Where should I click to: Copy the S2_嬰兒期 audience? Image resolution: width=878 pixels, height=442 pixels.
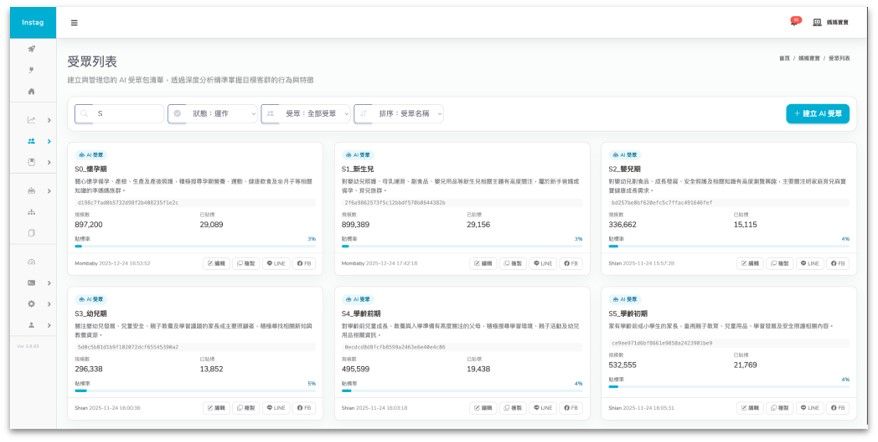pyautogui.click(x=781, y=263)
